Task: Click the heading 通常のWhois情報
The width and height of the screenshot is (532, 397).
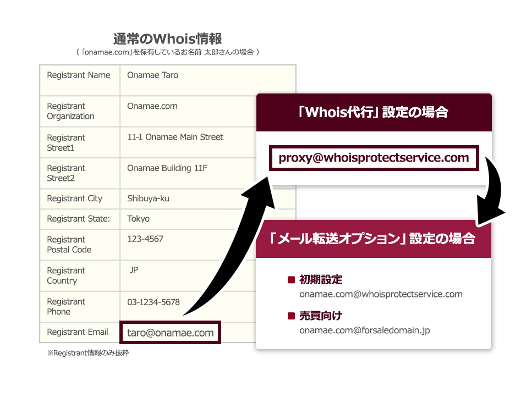Action: [168, 38]
